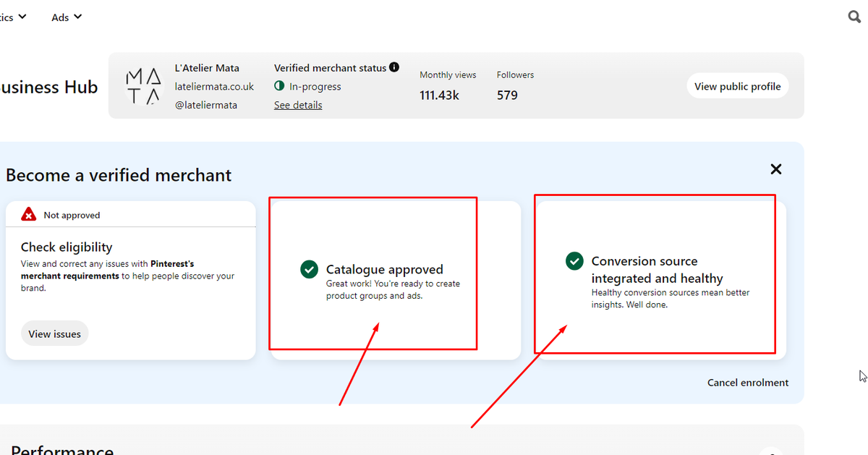Image resolution: width=868 pixels, height=455 pixels.
Task: Click the Become a verified merchant heading
Action: pyautogui.click(x=119, y=175)
